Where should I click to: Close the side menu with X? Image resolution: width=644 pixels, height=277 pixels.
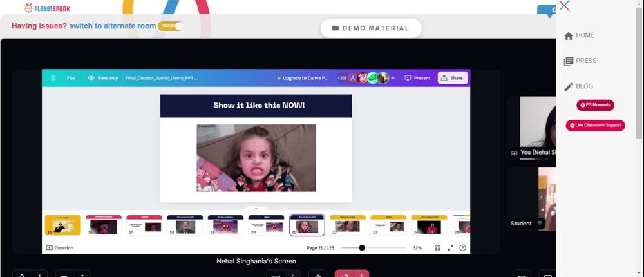564,6
